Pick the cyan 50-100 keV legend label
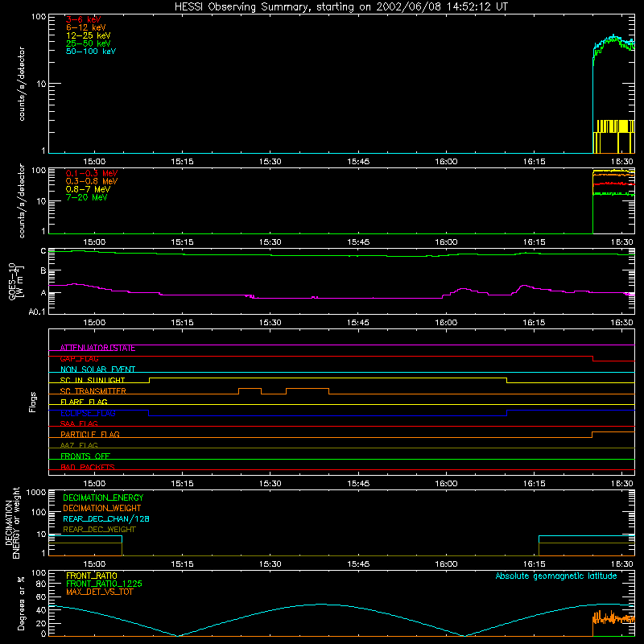The image size is (644, 644). (91, 52)
